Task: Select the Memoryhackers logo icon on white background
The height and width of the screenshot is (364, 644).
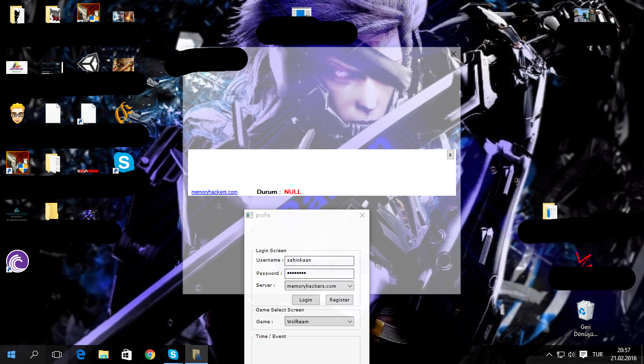Action: pos(17,67)
